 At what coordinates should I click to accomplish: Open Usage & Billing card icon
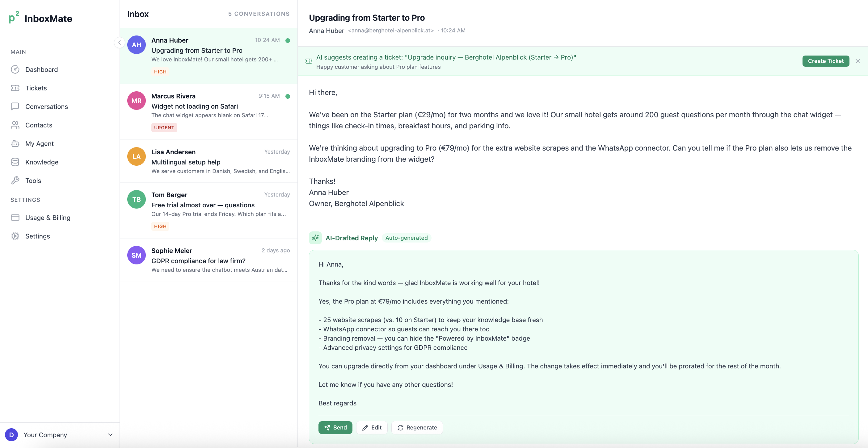pos(15,218)
